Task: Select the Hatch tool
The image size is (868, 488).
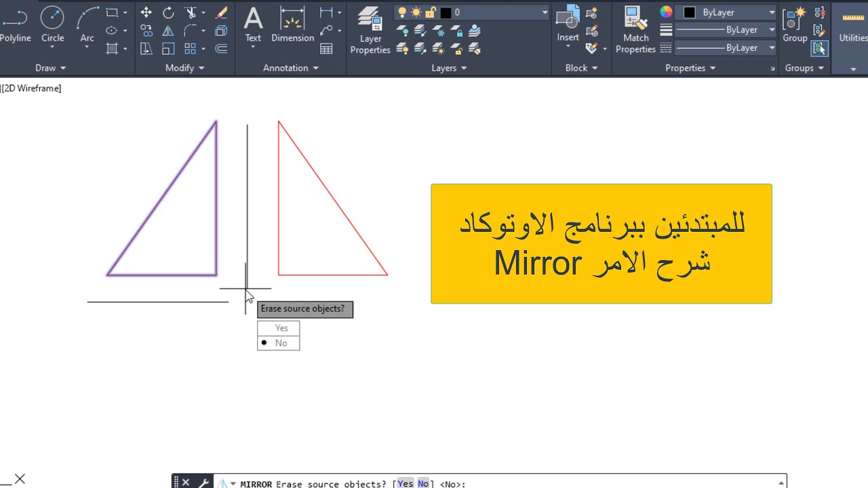Action: click(112, 48)
